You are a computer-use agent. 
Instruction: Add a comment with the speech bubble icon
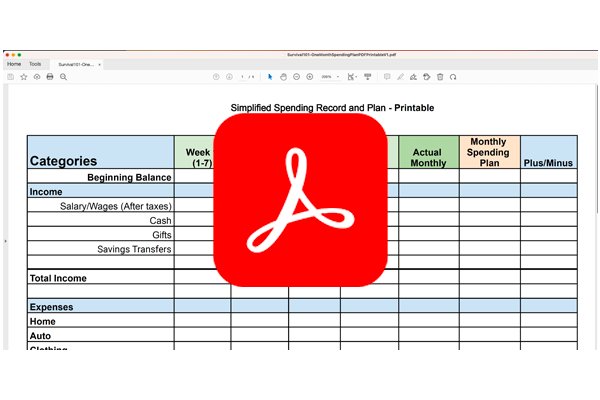[x=387, y=76]
